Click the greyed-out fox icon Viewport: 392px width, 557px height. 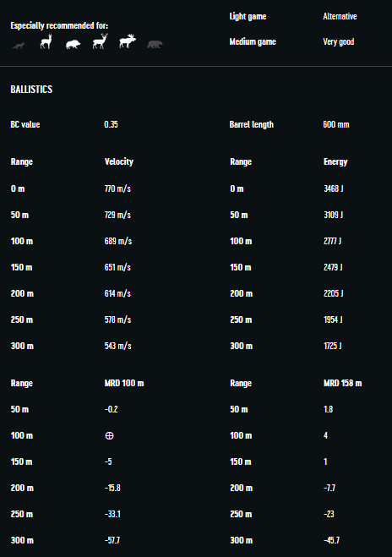19,46
